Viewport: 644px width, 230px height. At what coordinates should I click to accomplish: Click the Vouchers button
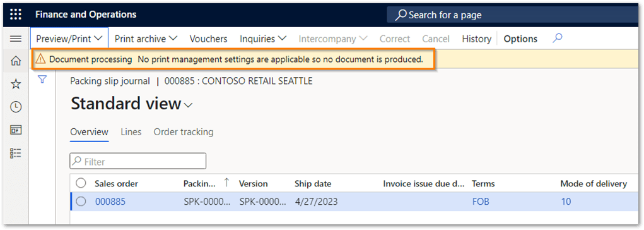coord(208,39)
